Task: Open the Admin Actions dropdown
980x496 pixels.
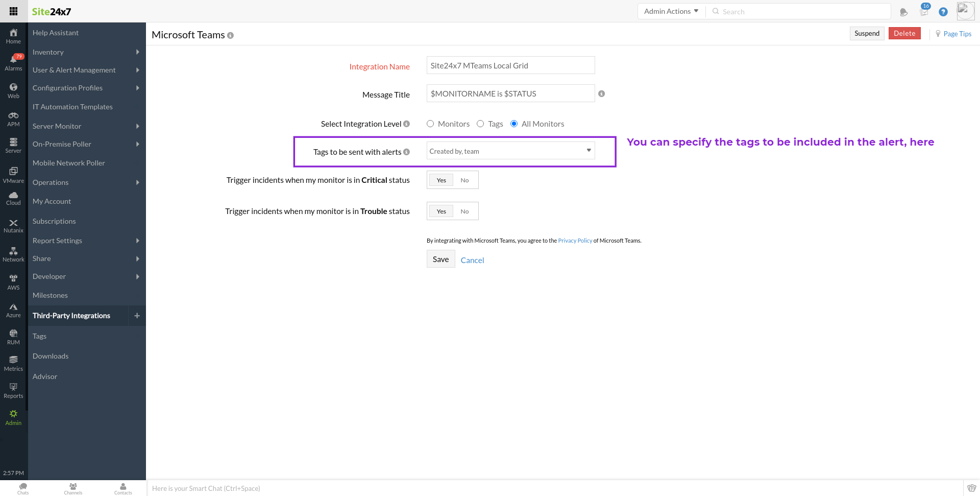Action: coord(671,11)
